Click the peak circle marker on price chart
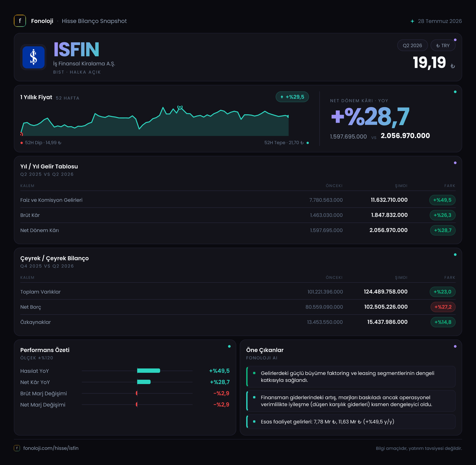The height and width of the screenshot is (465, 476). (180, 107)
